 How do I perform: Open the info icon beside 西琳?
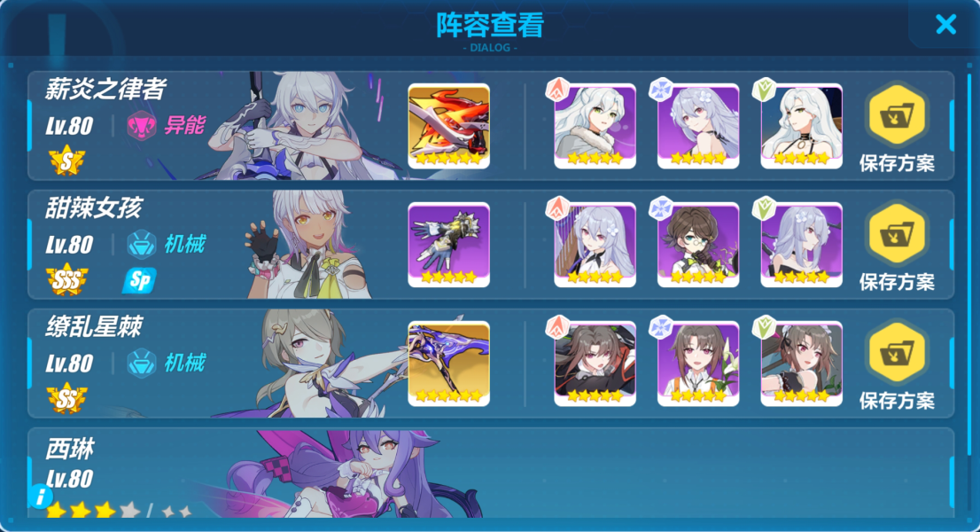(41, 497)
